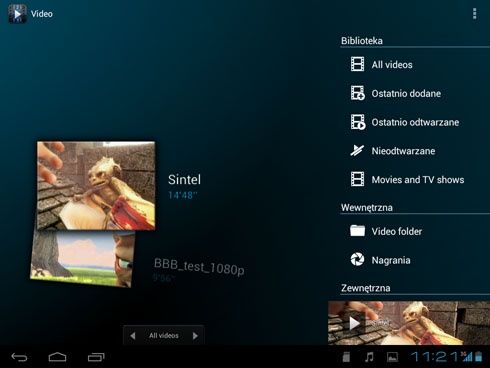Screen dimensions: 490x368
Task: Open Video folder entry
Action: (x=415, y=231)
